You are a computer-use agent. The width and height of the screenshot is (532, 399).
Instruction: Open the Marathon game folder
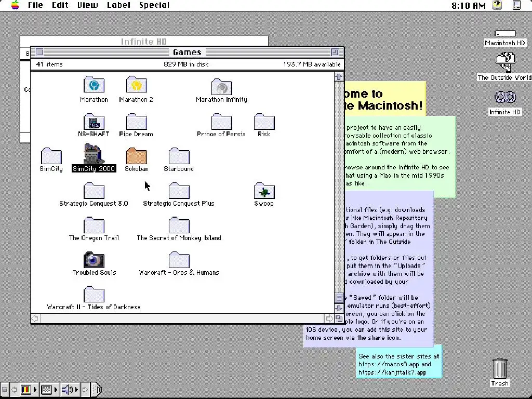[x=94, y=85]
